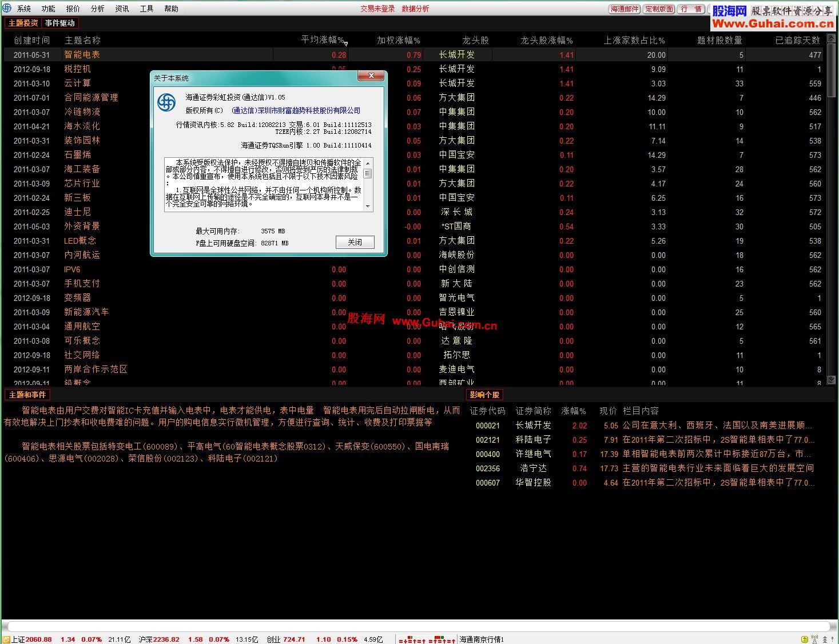The image size is (839, 644).
Task: Click the 创建时间 column header
Action: click(32, 40)
